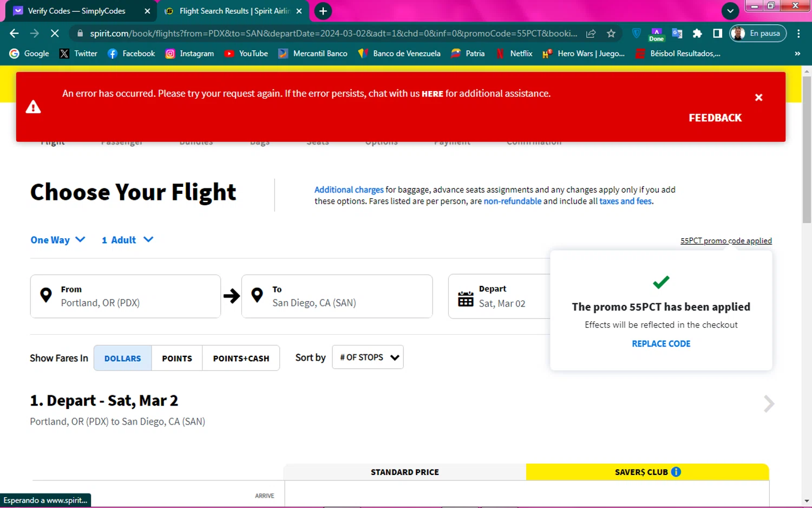Open the Sort by # OF STOPS dropdown
The width and height of the screenshot is (812, 508).
pos(368,357)
